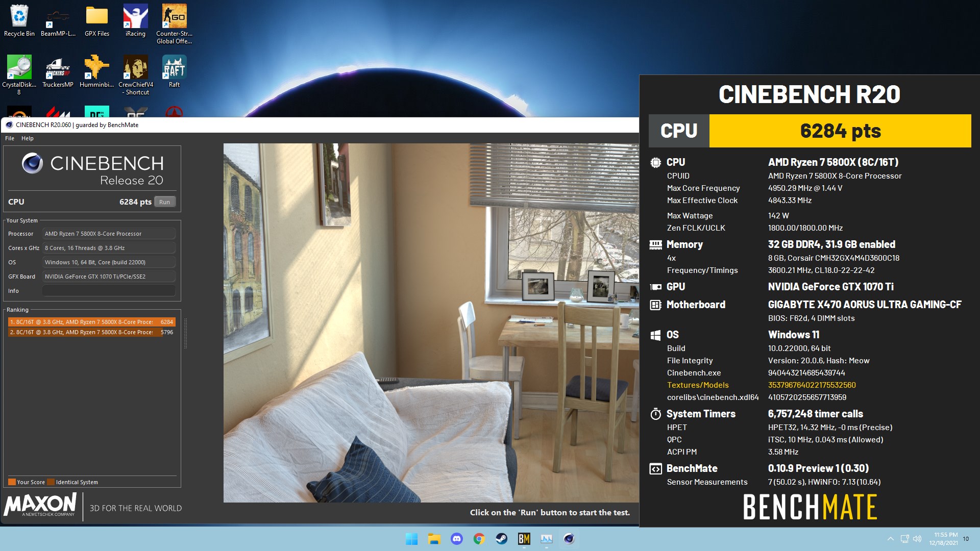Launch the Raft game shortcut
Viewport: 980px width, 551px height.
click(174, 72)
